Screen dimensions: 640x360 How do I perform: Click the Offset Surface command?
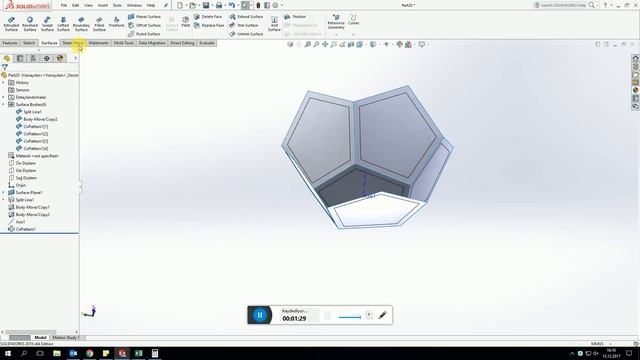click(144, 25)
